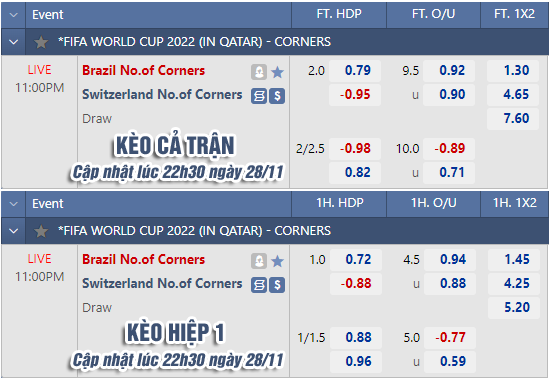Open the statistics icon in the full-time Switzerland row

[259, 96]
